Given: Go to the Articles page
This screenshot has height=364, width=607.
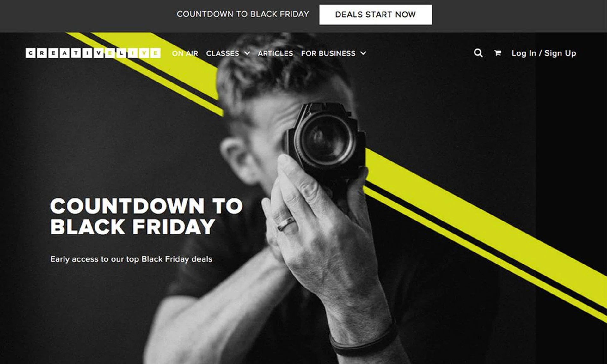Looking at the screenshot, I should [275, 53].
